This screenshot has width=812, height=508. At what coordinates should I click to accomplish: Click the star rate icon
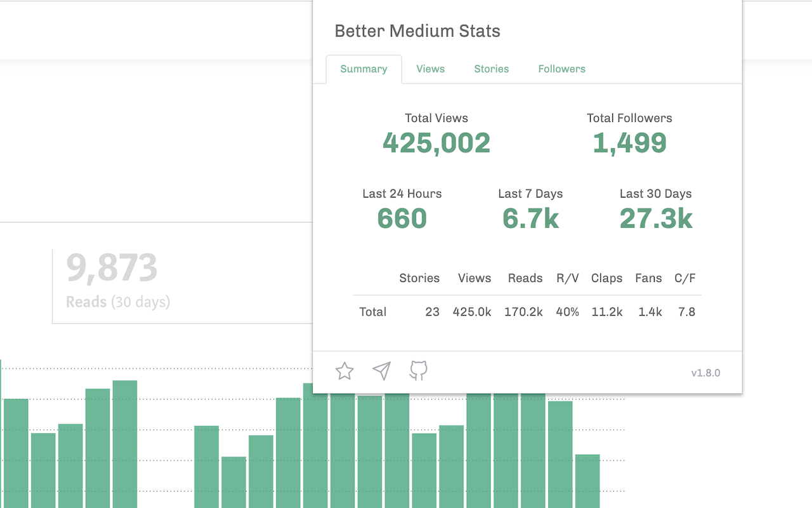[344, 371]
